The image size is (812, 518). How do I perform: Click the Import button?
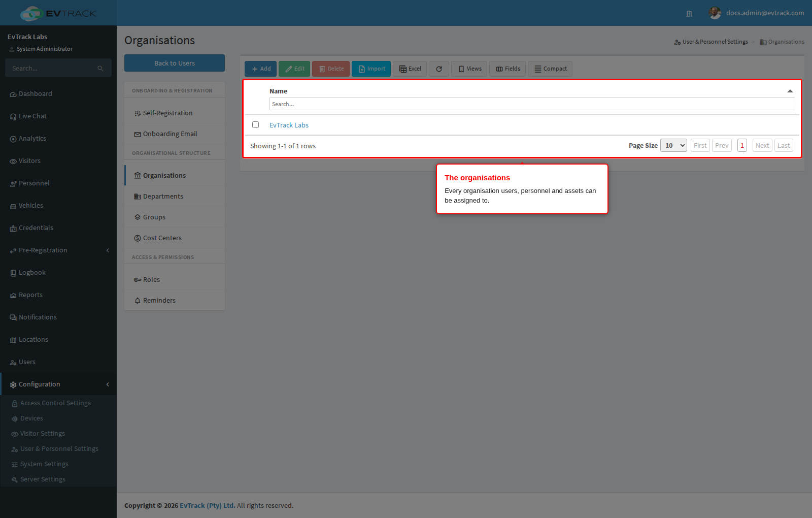(x=371, y=69)
